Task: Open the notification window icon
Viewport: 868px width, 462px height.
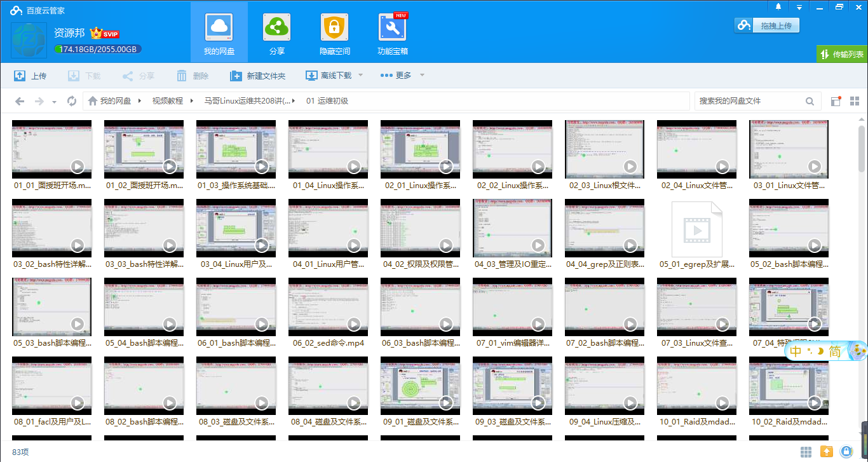Action: coord(836,101)
